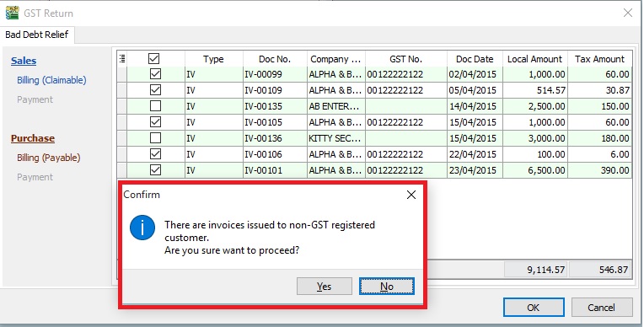Sort by the Local Amount column header
The width and height of the screenshot is (644, 327).
(x=535, y=59)
